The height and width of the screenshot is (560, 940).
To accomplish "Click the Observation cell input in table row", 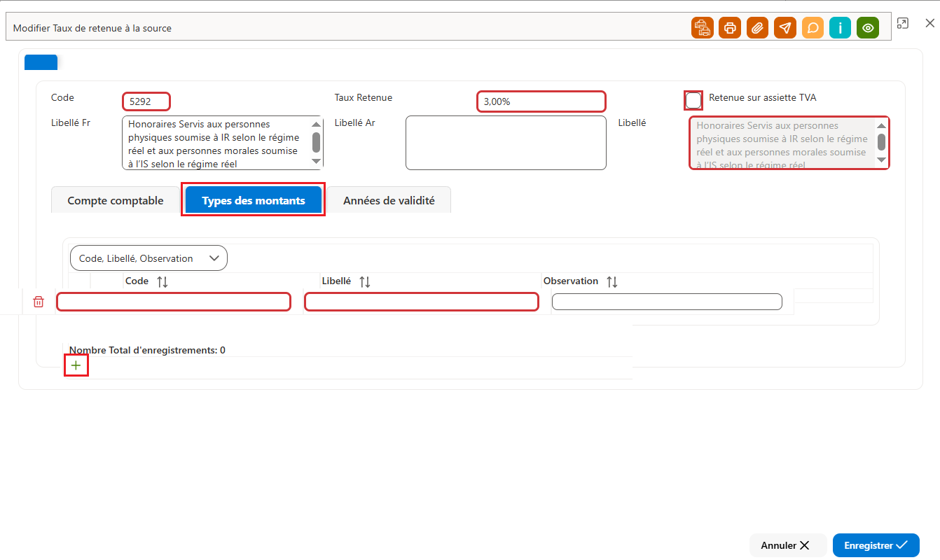I will pos(667,302).
